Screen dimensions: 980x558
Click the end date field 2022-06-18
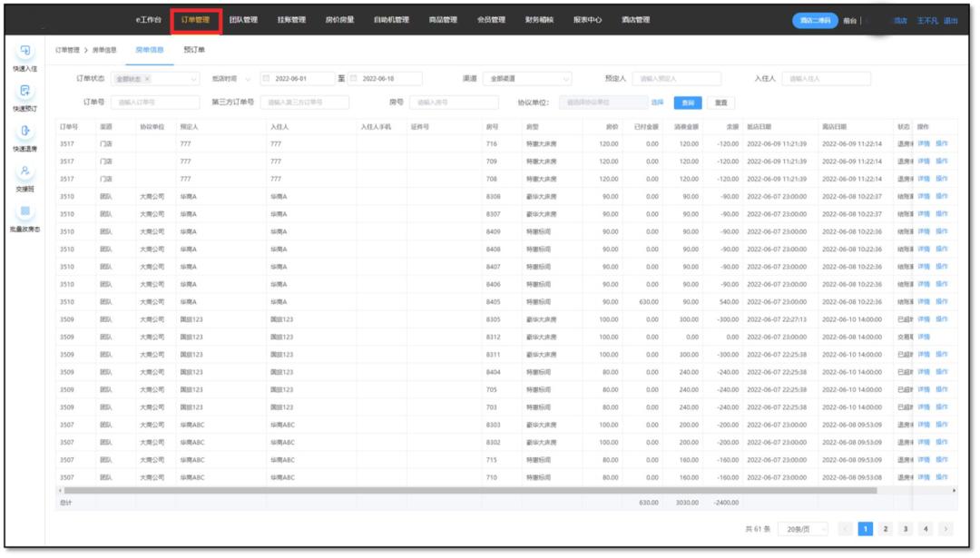(x=385, y=79)
